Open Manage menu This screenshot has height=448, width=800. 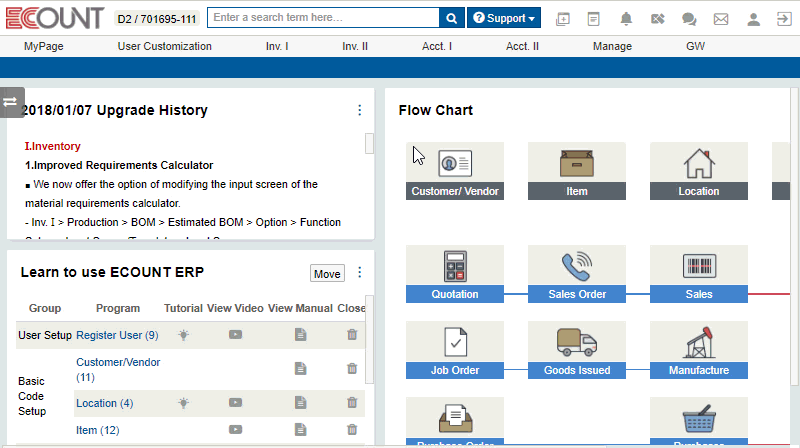[x=612, y=46]
